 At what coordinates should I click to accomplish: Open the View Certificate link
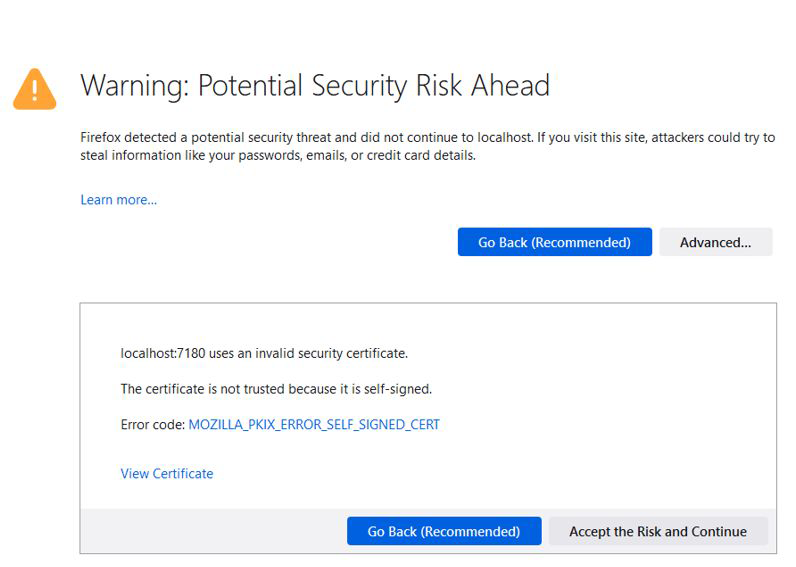167,474
